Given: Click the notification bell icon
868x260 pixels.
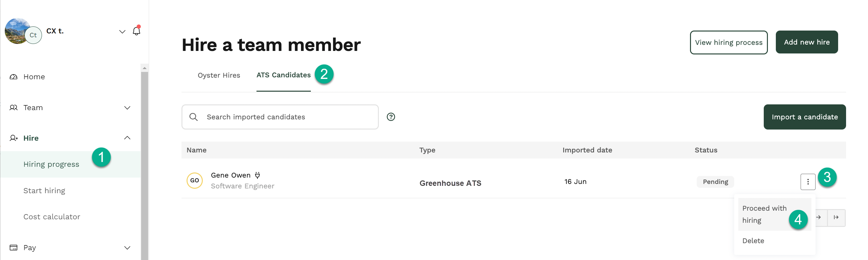Looking at the screenshot, I should (x=136, y=31).
